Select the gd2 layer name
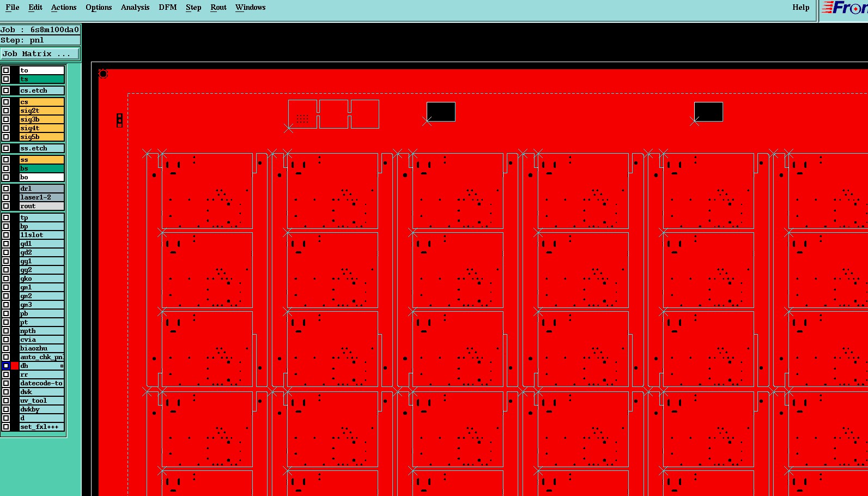The width and height of the screenshot is (868, 496). pos(42,252)
